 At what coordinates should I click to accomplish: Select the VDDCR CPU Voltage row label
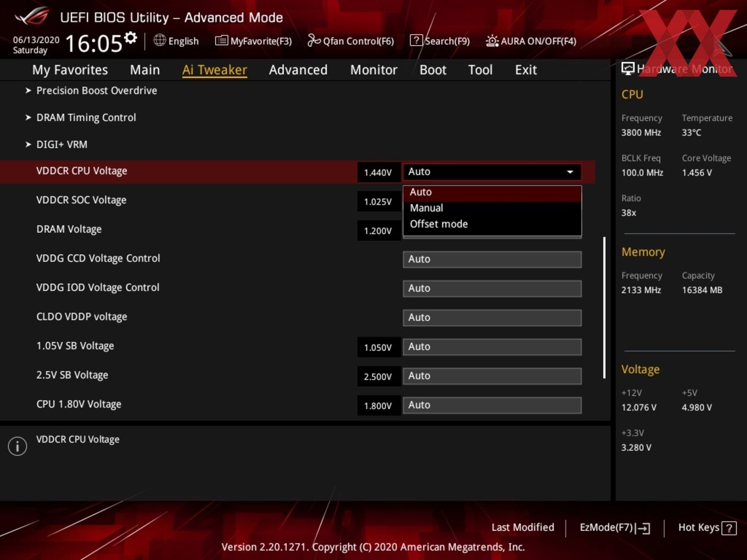(x=81, y=171)
